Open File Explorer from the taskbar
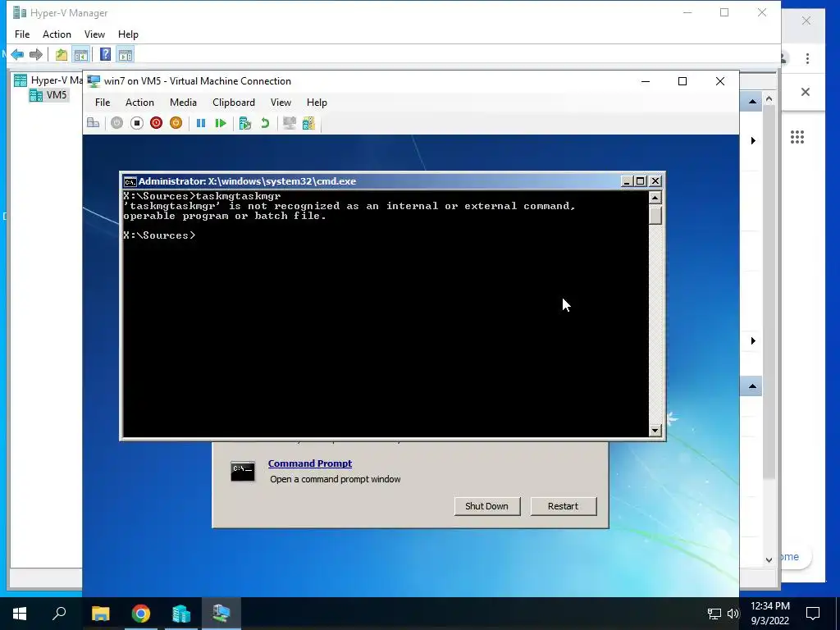Viewport: 840px width, 630px height. (100, 614)
